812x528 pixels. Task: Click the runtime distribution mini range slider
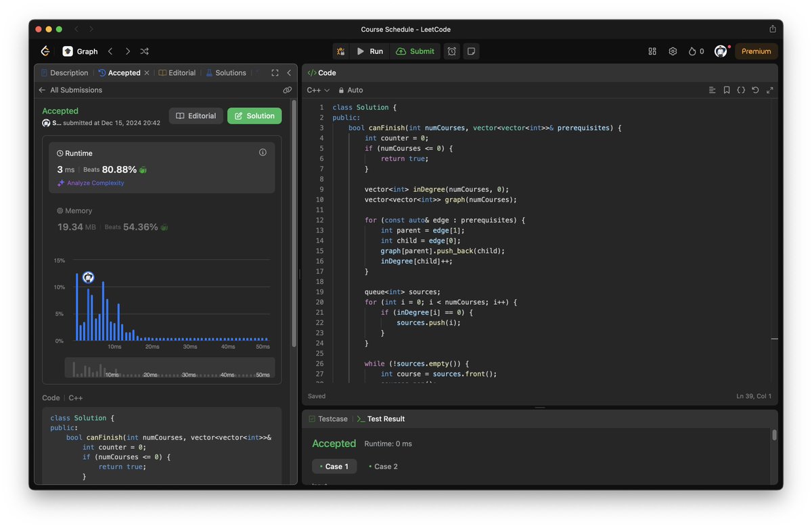(x=169, y=368)
